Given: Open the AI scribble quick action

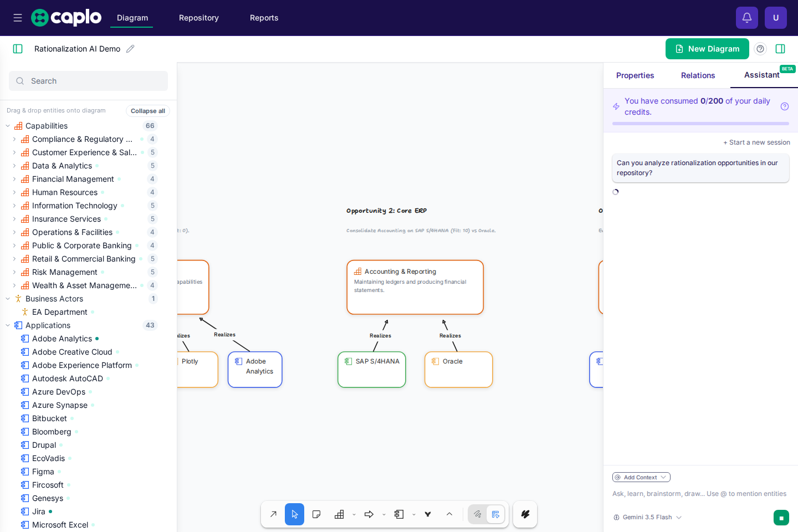Looking at the screenshot, I should [x=525, y=514].
